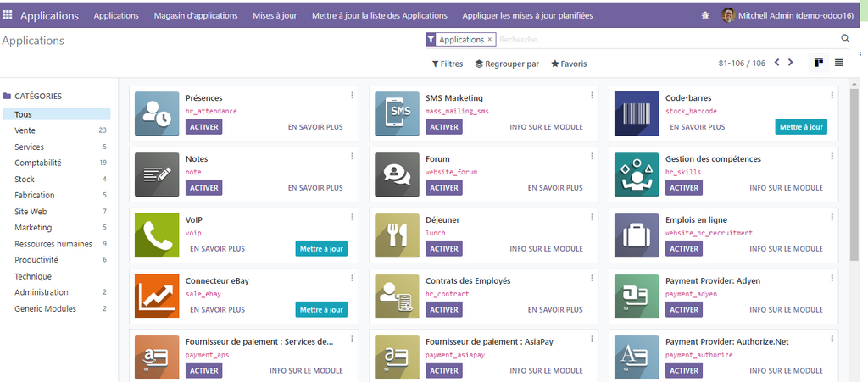Image resolution: width=868 pixels, height=382 pixels.
Task: Click Appliquer les mises à jour planifiées
Action: click(x=527, y=15)
